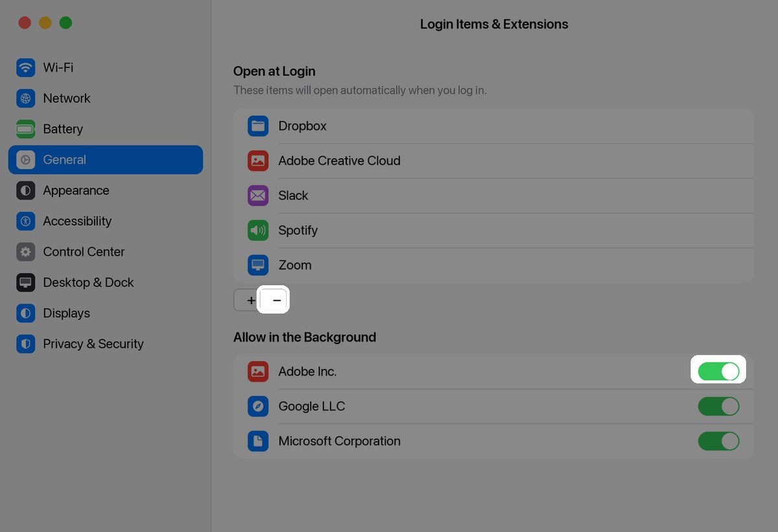Viewport: 778px width, 532px height.
Task: Switch off Microsoft Corporation background toggle
Action: [718, 441]
